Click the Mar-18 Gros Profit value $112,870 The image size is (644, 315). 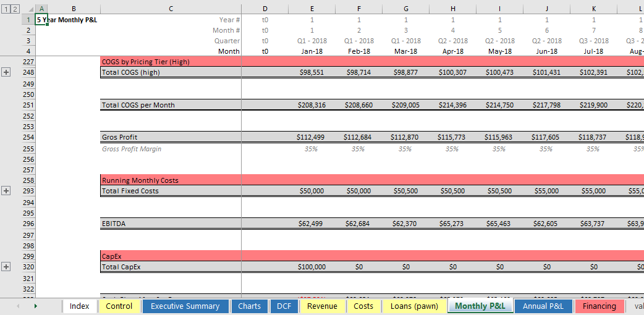[x=406, y=137]
